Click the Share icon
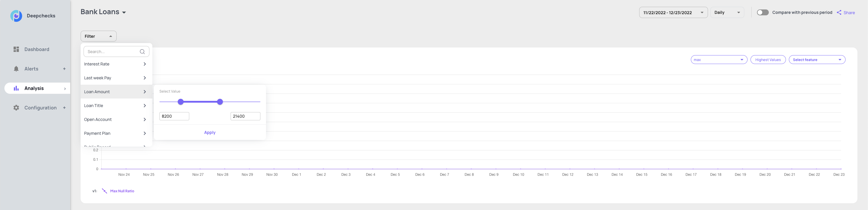The image size is (868, 210). coord(839,12)
